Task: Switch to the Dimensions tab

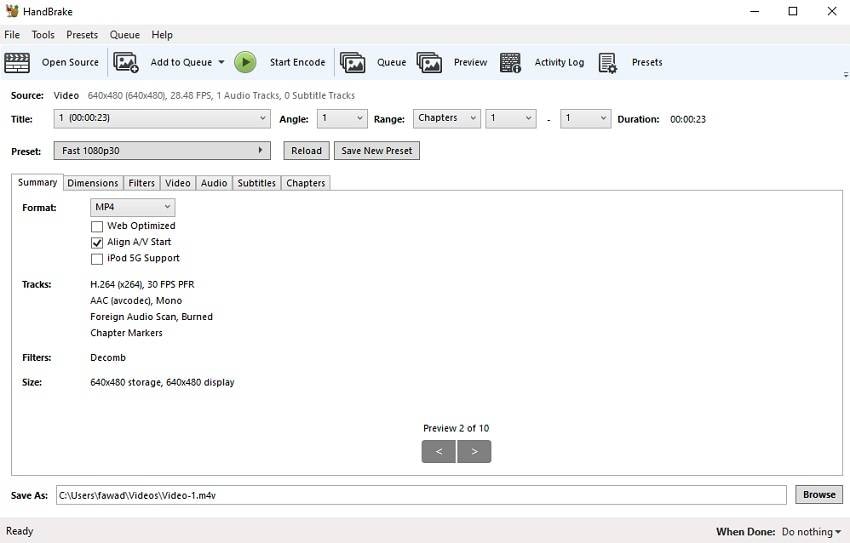Action: [93, 183]
